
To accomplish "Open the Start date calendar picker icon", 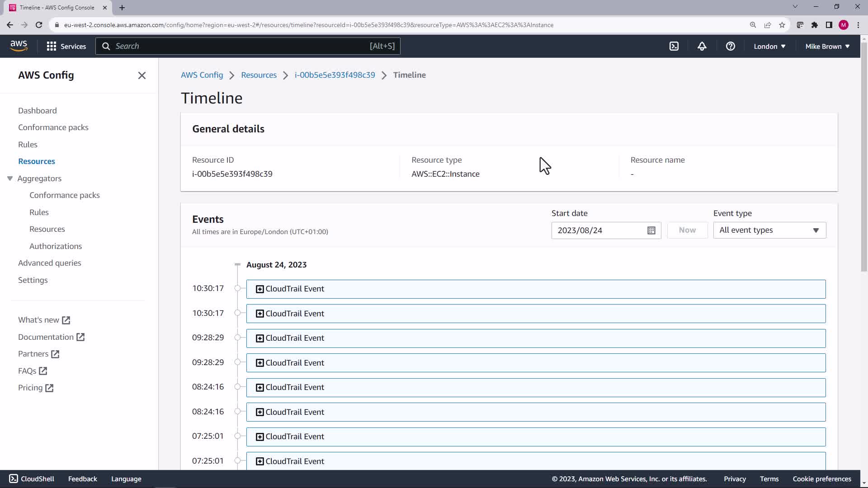I will click(651, 230).
